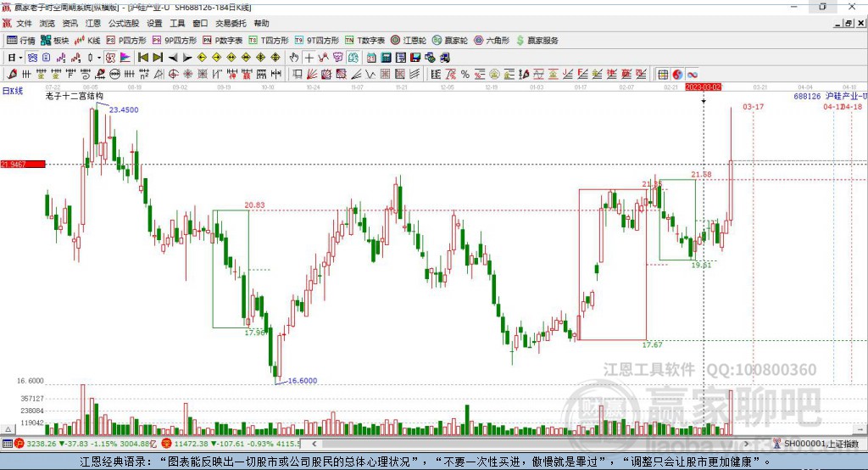Jump to last bar with skip-forward icon

[158, 58]
